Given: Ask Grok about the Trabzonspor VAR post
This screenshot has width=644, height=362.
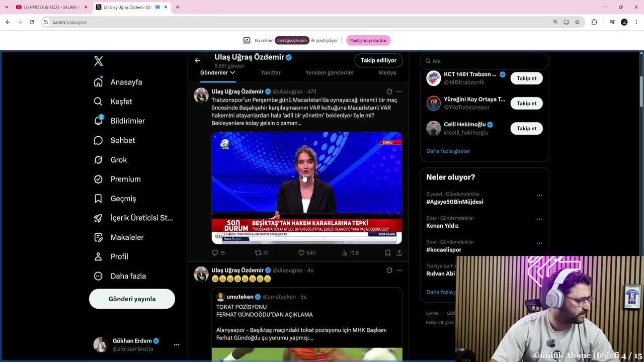Looking at the screenshot, I should (x=389, y=92).
